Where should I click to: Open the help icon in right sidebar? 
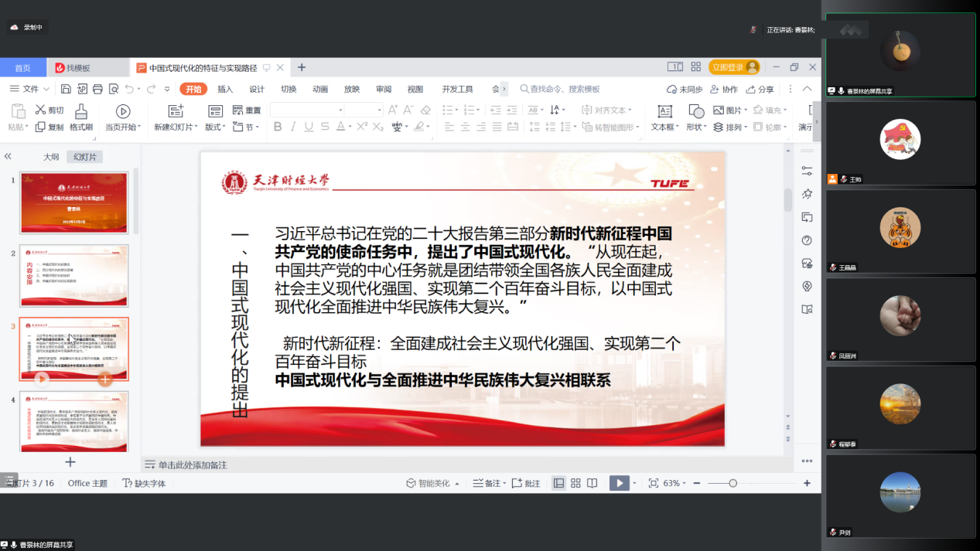click(x=808, y=240)
